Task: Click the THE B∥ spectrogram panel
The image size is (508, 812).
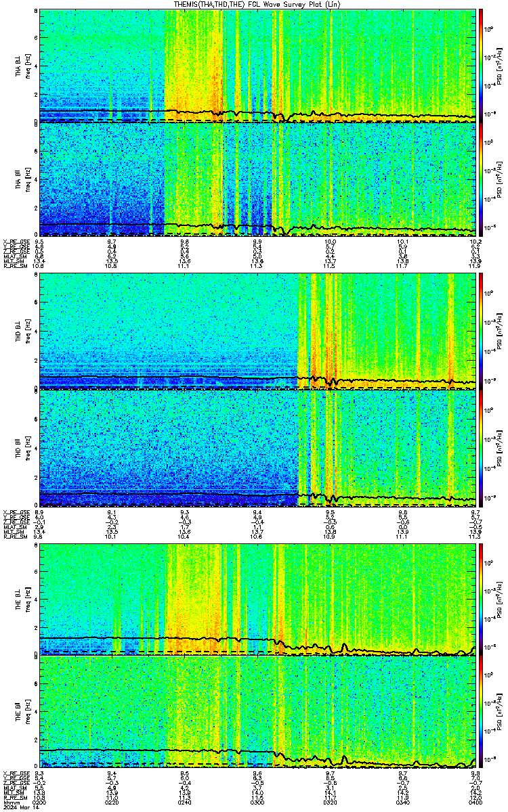Action: coord(257,712)
